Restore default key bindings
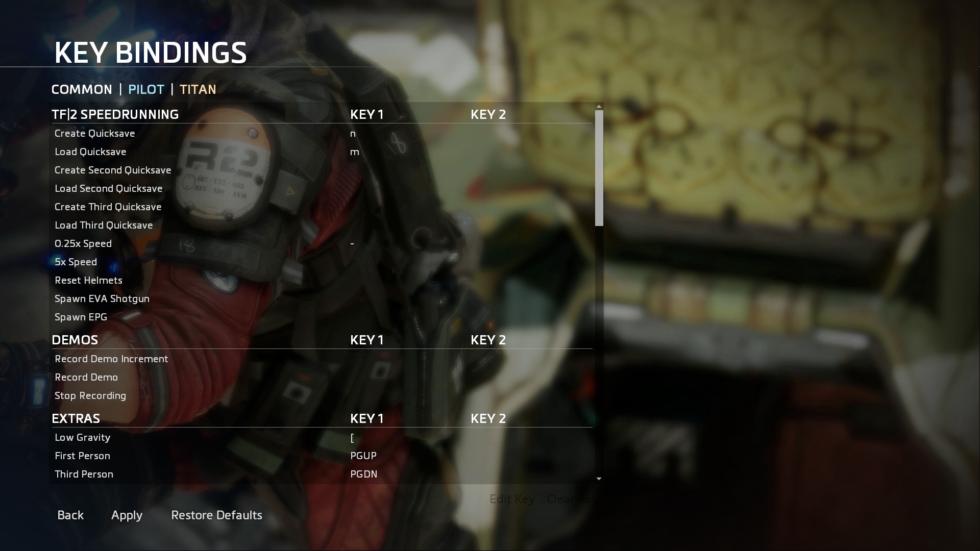This screenshot has width=980, height=551. click(x=216, y=515)
